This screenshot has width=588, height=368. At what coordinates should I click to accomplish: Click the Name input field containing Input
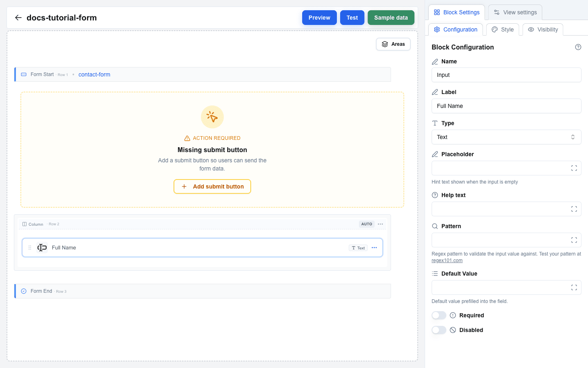click(506, 75)
